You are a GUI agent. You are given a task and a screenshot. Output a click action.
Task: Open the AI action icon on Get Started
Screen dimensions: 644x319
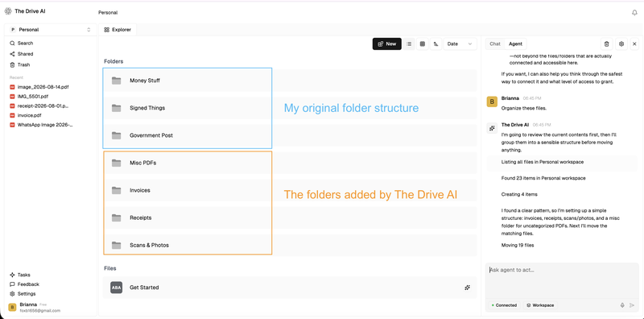(x=467, y=288)
